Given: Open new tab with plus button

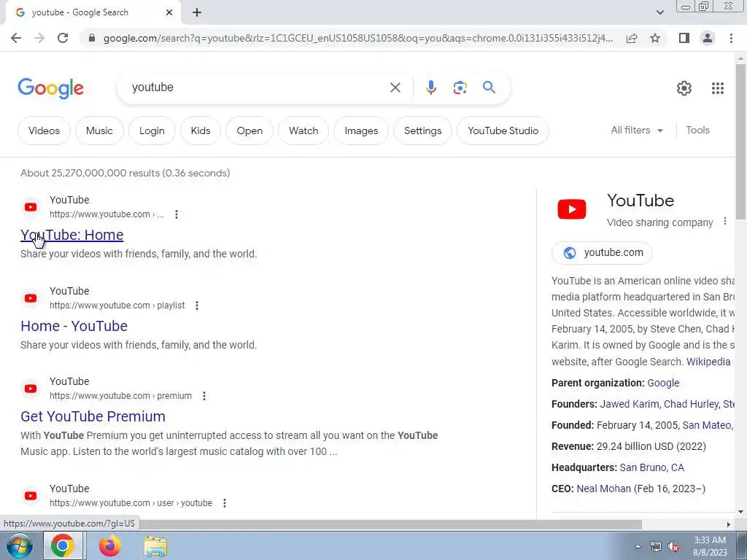Looking at the screenshot, I should pos(197,12).
